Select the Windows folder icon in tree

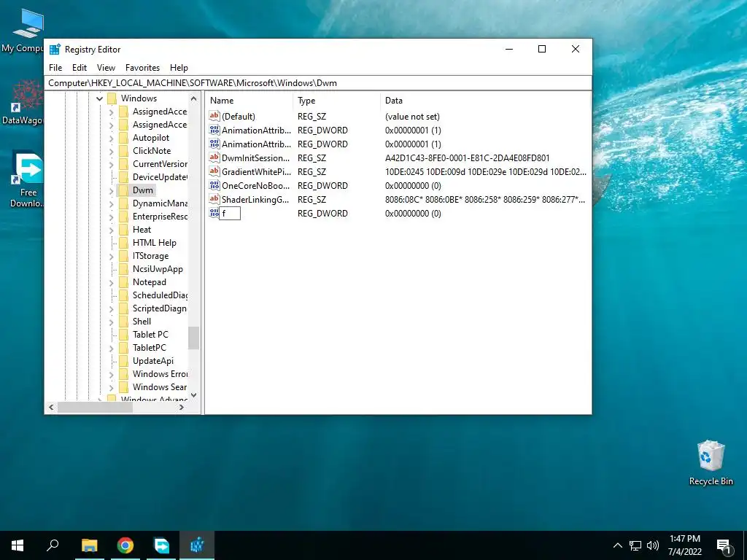[x=112, y=98]
